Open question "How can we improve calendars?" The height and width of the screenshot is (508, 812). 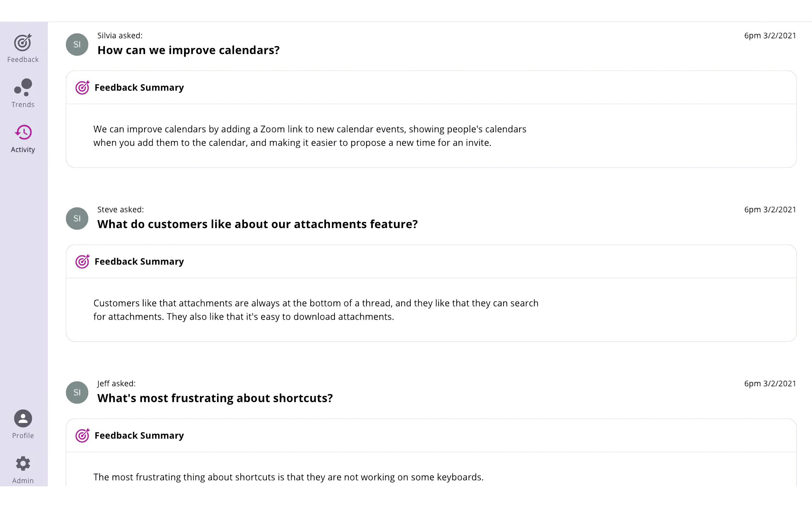coord(188,50)
